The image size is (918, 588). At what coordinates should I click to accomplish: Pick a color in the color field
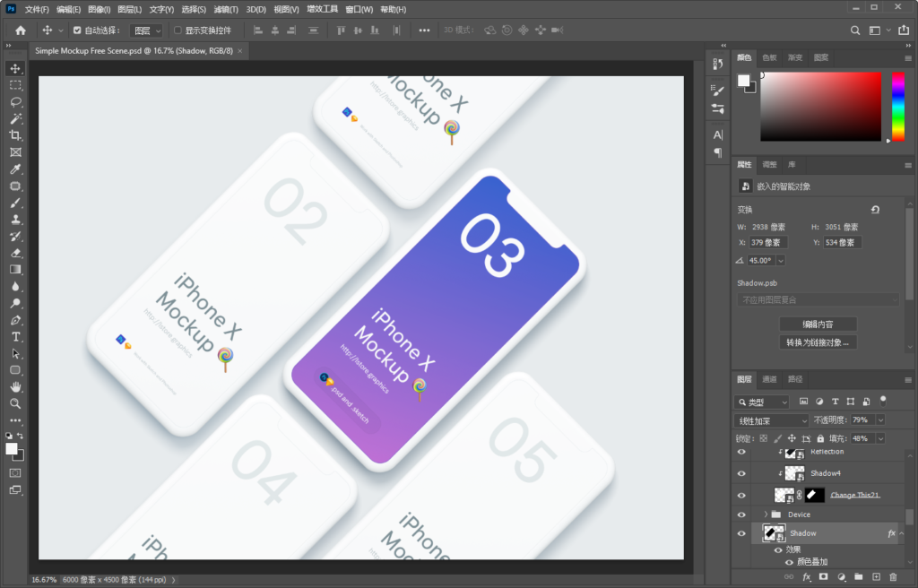[821, 107]
